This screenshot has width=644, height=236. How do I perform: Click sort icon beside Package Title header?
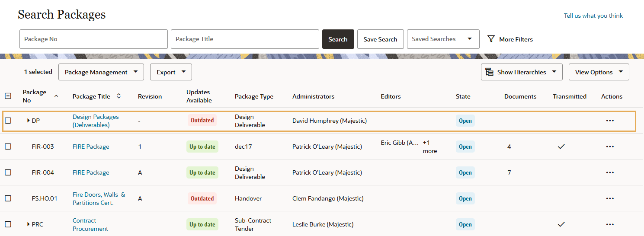119,96
